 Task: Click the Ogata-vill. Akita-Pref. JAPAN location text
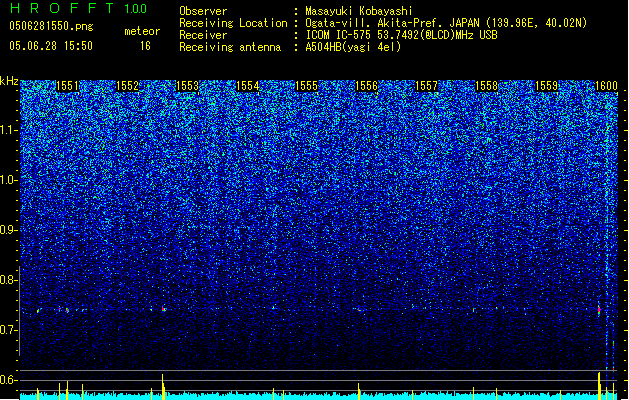[x=446, y=23]
